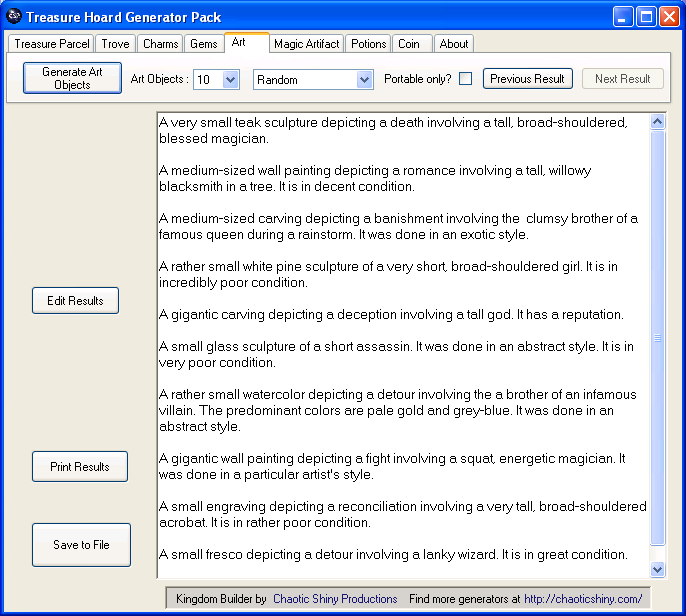This screenshot has width=686, height=616.
Task: Open the Chaotic Shiny Productions link
Action: point(335,598)
